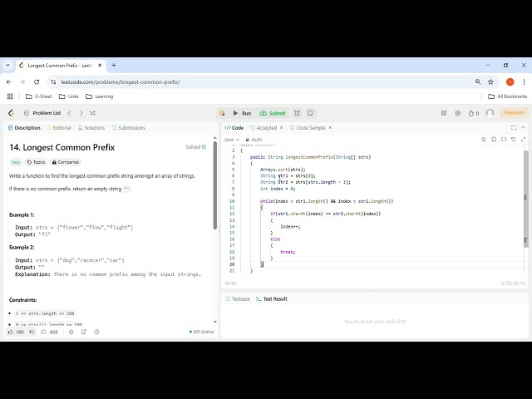
Task: Click the bookmark icon in editor toolbar
Action: click(x=494, y=140)
